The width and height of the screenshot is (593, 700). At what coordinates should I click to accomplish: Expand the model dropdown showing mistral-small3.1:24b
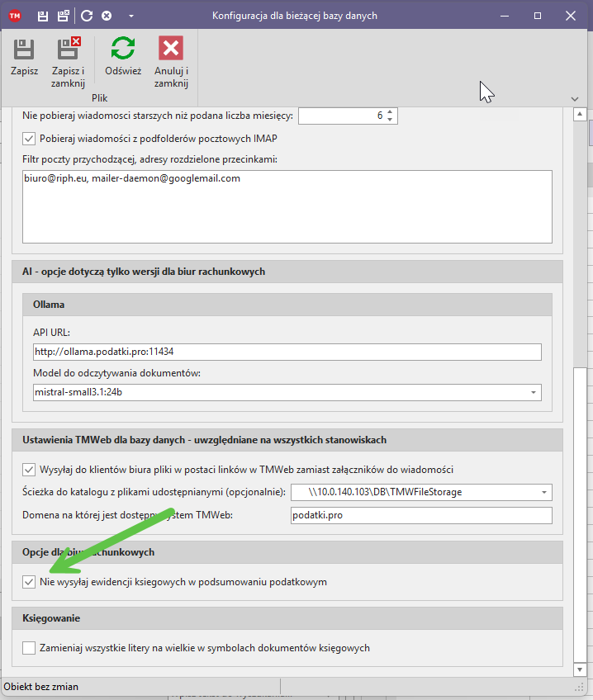pyautogui.click(x=533, y=392)
